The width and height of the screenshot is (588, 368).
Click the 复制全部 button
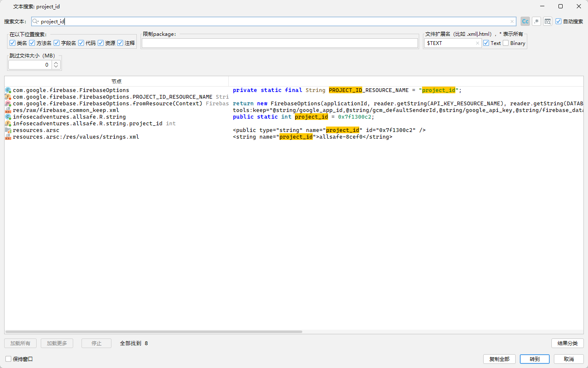[499, 359]
